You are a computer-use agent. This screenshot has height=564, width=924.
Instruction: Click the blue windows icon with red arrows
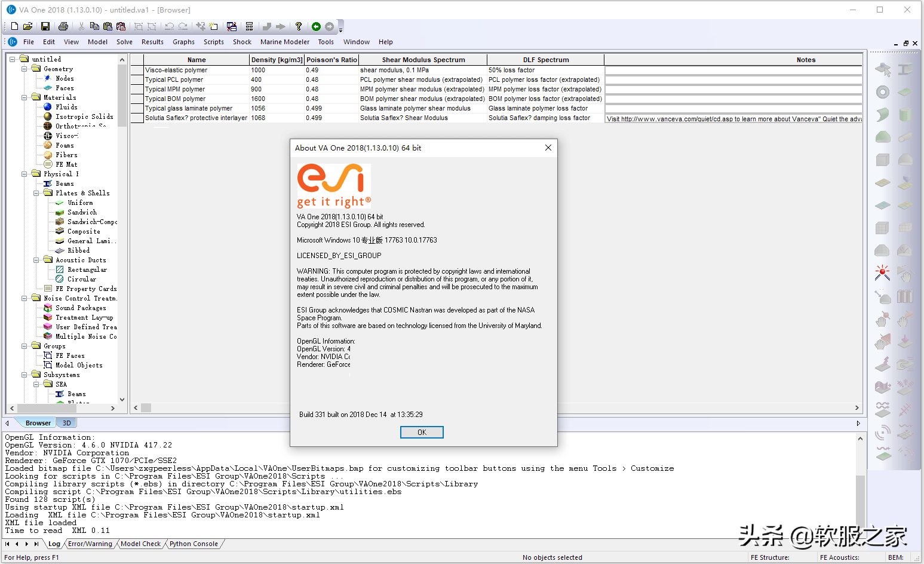coord(232,26)
